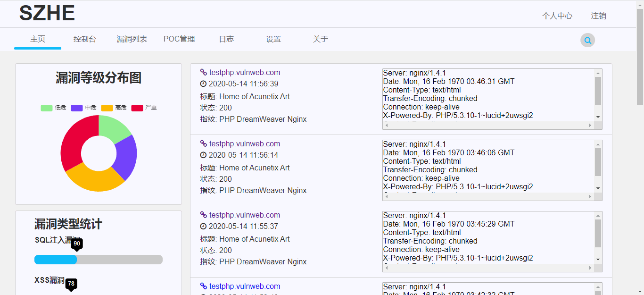Click the timestamp 2020-05-14 11:56:39
This screenshot has width=644, height=295.
pos(243,84)
